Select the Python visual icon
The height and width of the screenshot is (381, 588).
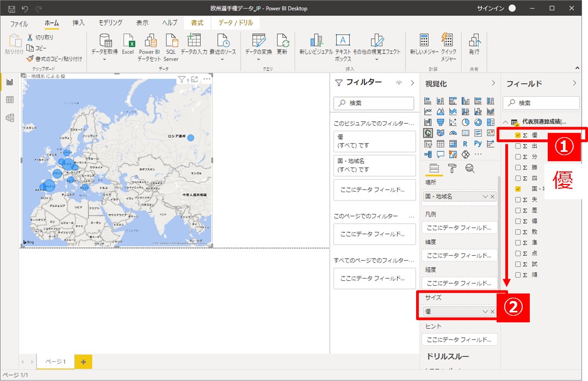(x=478, y=144)
